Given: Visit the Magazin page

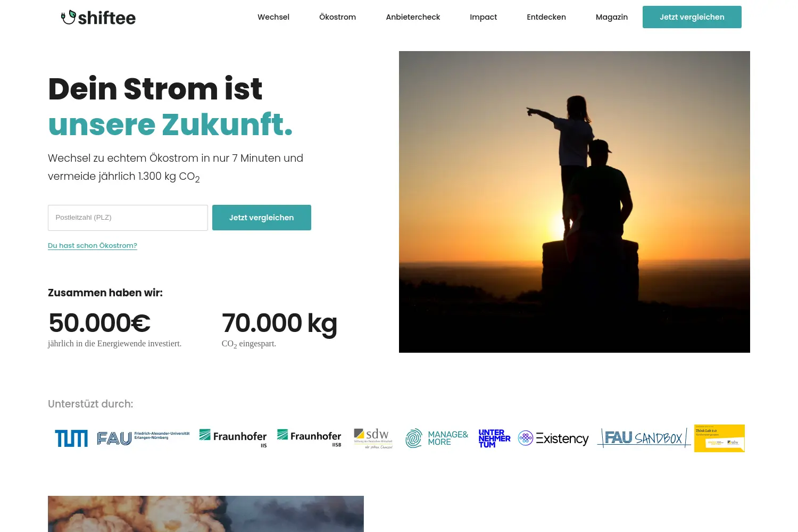Looking at the screenshot, I should click(612, 17).
